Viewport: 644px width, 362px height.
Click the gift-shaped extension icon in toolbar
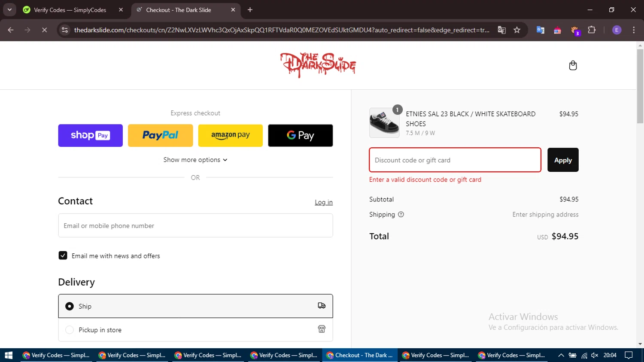pos(557,30)
